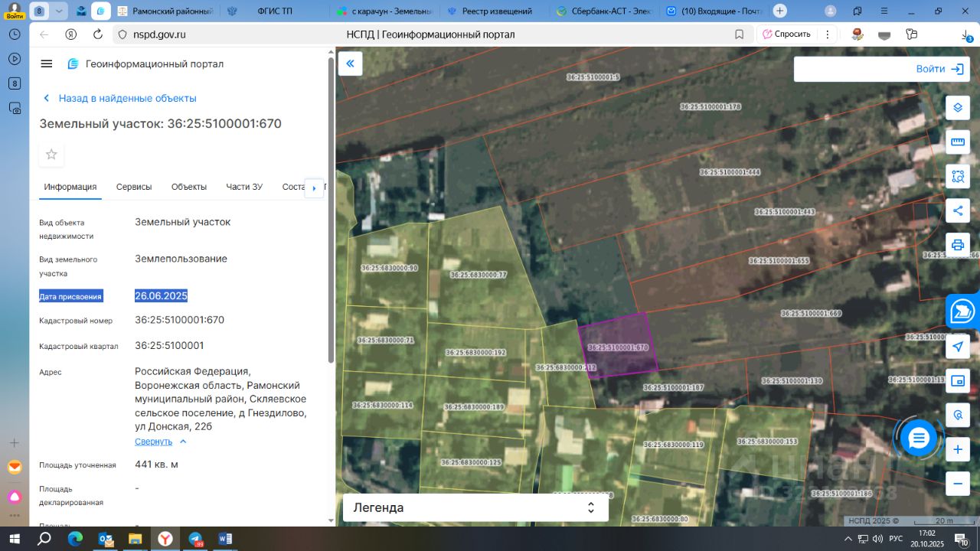Open Yandex home from the Я button
The width and height of the screenshot is (980, 551).
coord(70,34)
